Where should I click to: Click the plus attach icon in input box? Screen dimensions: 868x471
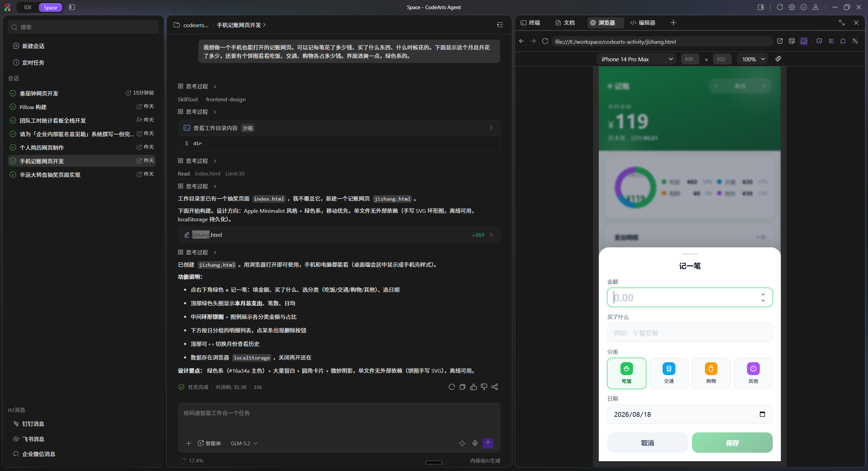click(189, 443)
